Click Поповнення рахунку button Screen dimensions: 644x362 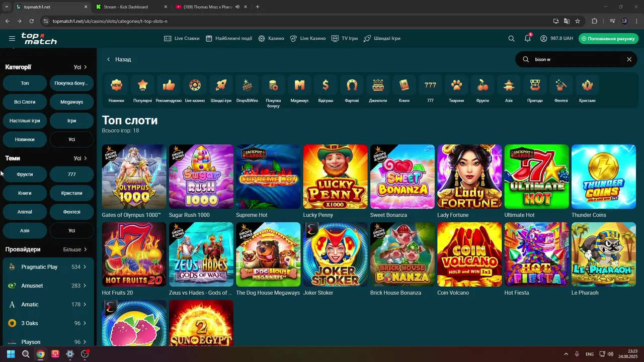[608, 38]
